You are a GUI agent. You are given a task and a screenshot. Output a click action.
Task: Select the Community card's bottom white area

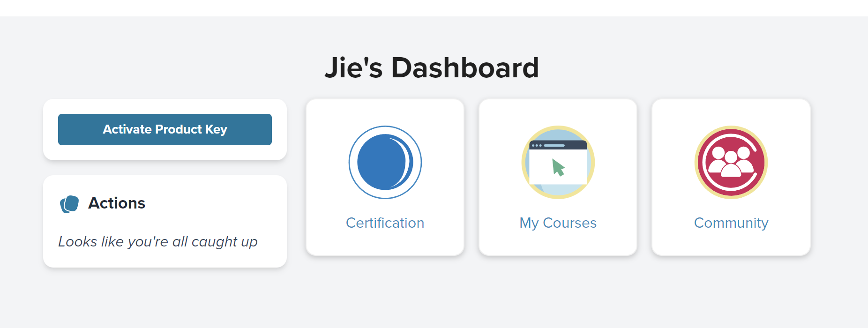click(x=731, y=244)
